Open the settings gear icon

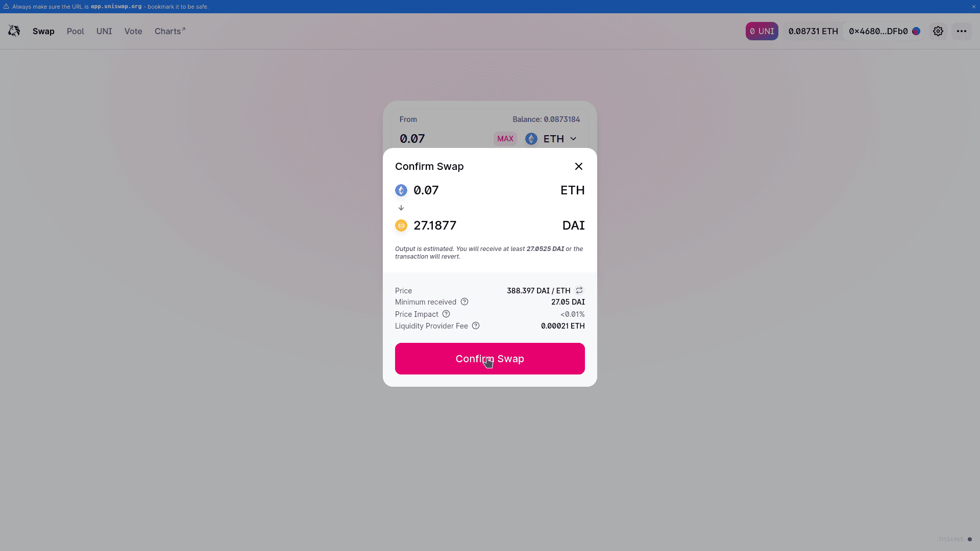pos(938,31)
